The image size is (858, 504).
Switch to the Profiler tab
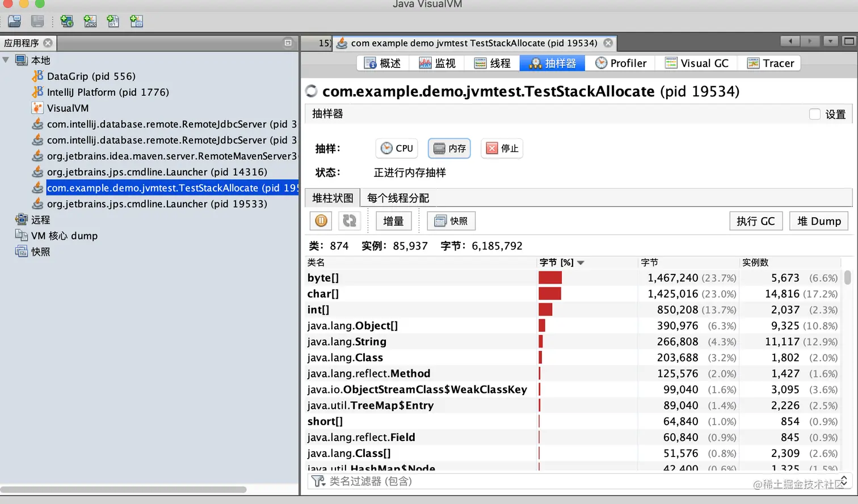[620, 63]
